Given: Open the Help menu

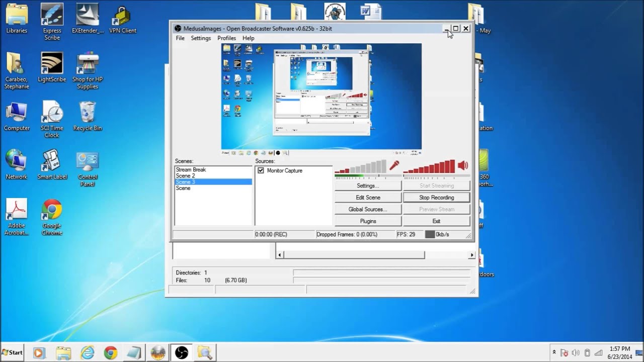Looking at the screenshot, I should pyautogui.click(x=249, y=38).
